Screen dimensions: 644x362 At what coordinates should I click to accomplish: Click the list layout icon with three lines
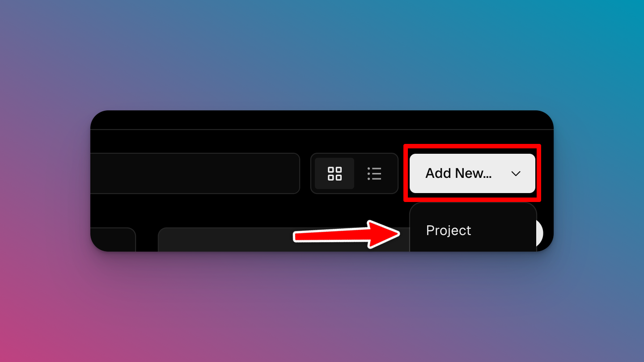tap(374, 173)
